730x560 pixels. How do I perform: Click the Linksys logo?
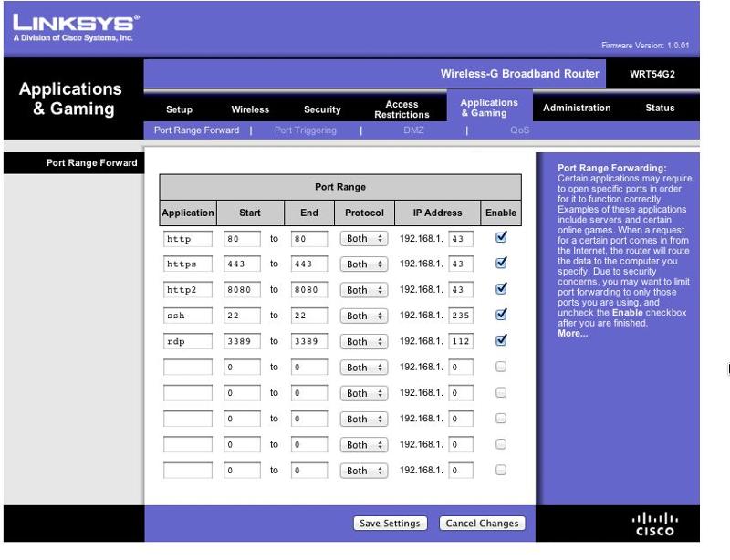pyautogui.click(x=76, y=27)
